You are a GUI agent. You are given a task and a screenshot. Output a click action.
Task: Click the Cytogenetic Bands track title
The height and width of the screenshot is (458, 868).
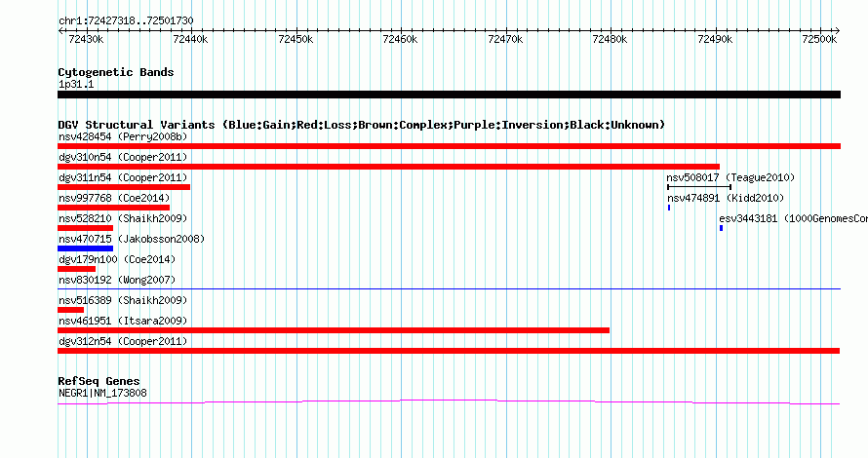(x=116, y=72)
